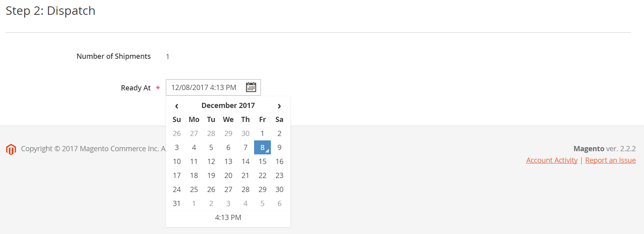Click the 4:13 PM time selector
The height and width of the screenshot is (234, 644).
click(228, 218)
